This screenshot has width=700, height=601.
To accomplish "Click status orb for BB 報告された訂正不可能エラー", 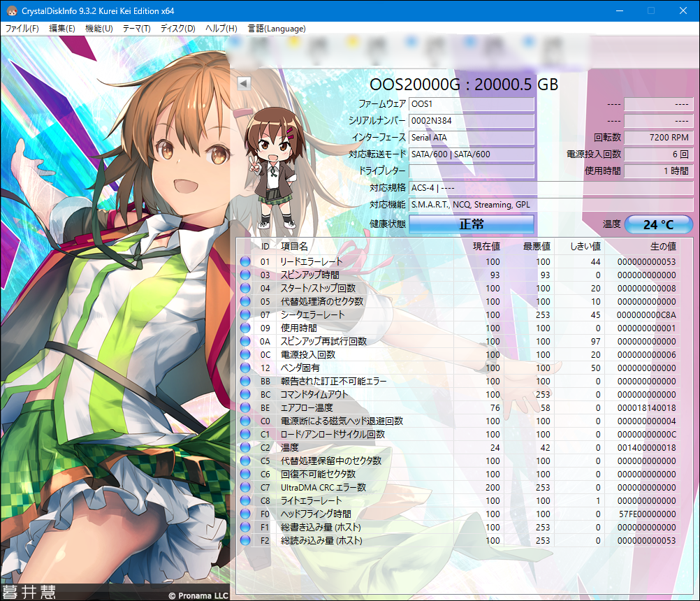I will click(245, 382).
